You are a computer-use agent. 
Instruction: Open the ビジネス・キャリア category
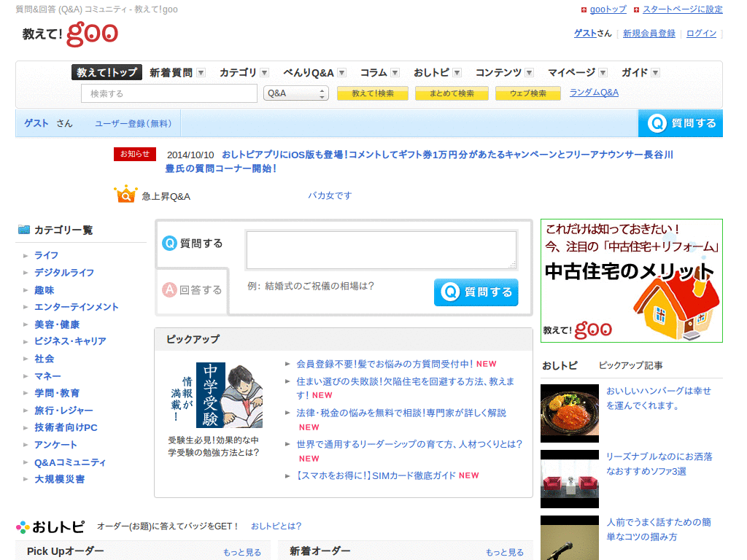click(x=70, y=341)
